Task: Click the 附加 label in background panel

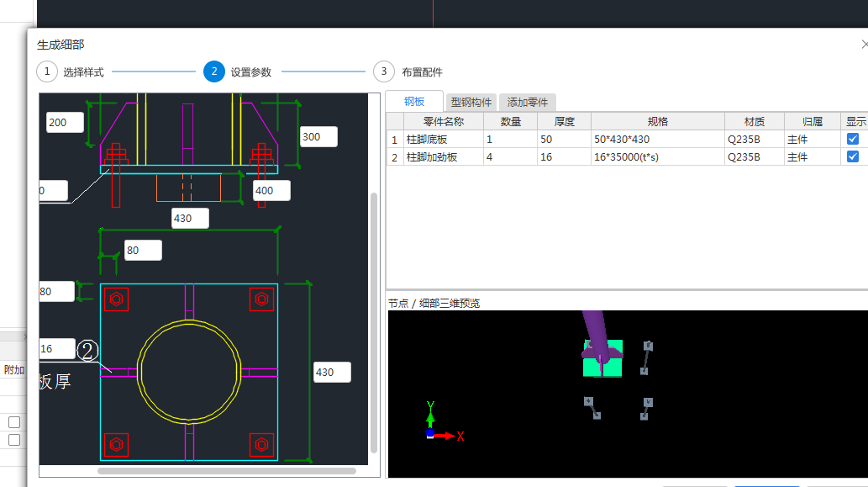Action: pos(13,369)
